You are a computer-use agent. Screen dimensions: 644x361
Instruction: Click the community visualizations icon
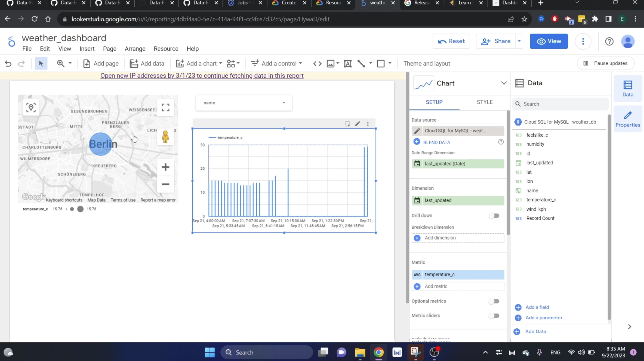coord(231,64)
